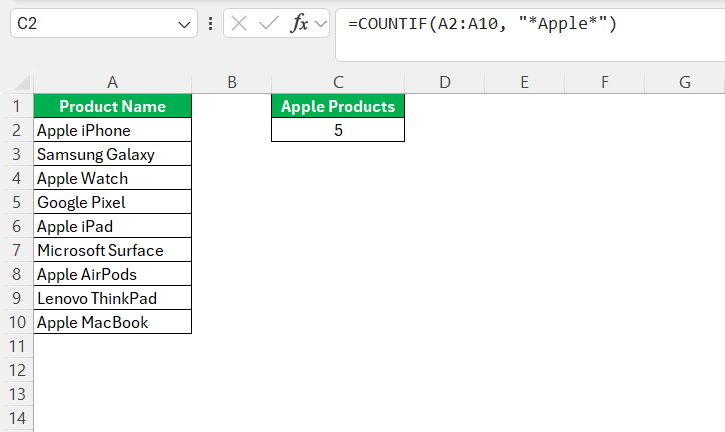Click the Apple AirPods cell
The height and width of the screenshot is (432, 725).
pyautogui.click(x=112, y=274)
